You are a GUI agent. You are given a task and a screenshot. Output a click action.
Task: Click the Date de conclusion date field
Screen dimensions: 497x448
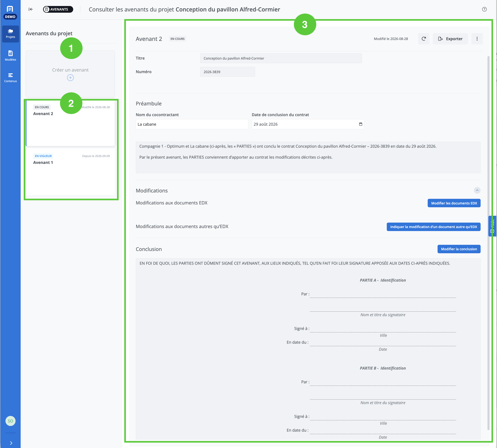308,124
